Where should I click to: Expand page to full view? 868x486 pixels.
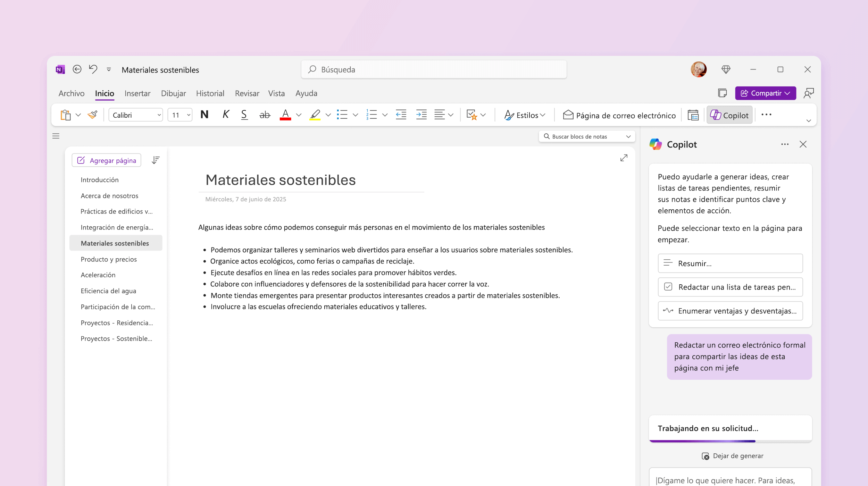624,158
